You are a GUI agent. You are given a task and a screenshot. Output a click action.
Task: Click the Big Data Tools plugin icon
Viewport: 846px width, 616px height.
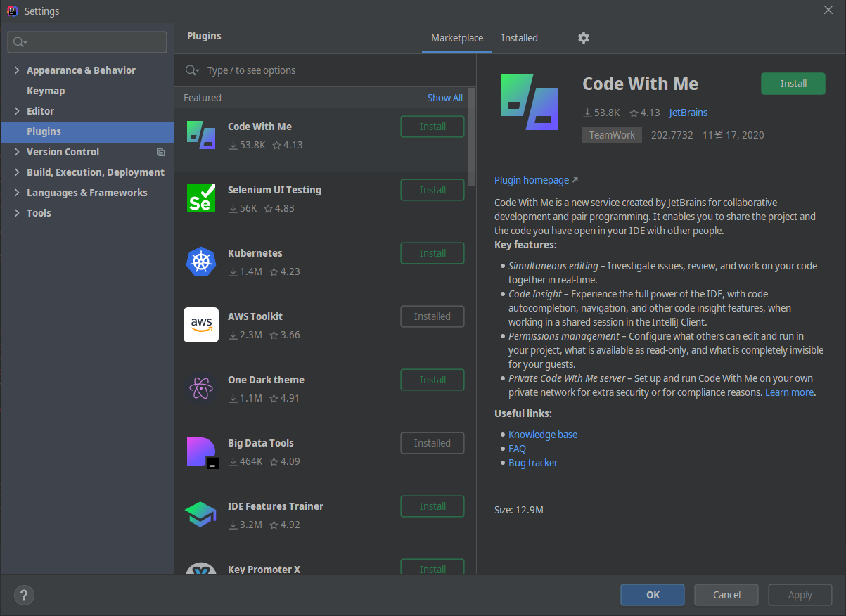pos(203,453)
